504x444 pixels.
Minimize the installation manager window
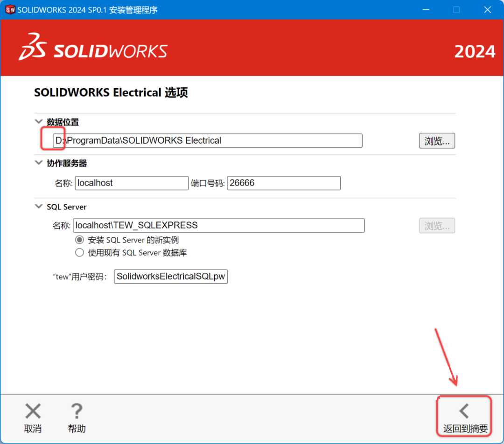[425, 10]
